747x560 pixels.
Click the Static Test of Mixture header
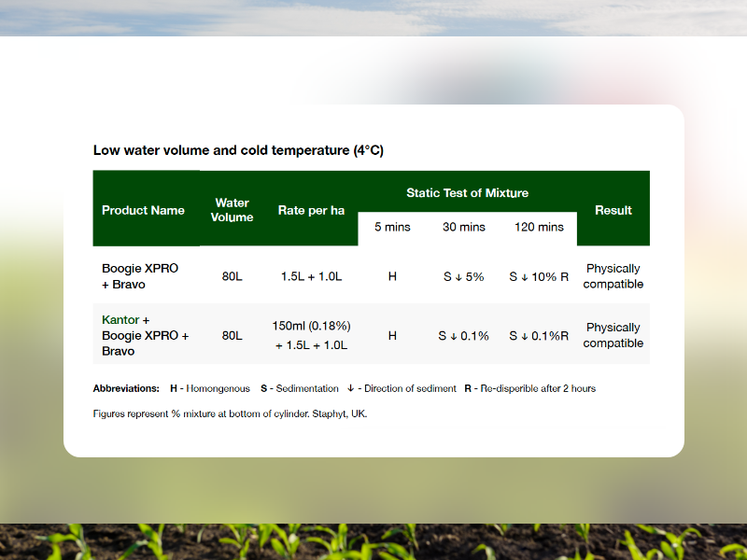[x=468, y=193]
